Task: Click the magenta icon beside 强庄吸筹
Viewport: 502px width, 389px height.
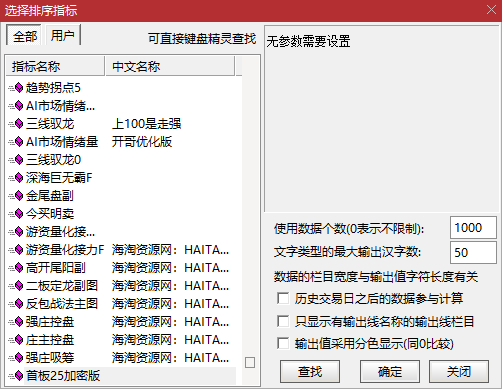Action: (x=19, y=358)
